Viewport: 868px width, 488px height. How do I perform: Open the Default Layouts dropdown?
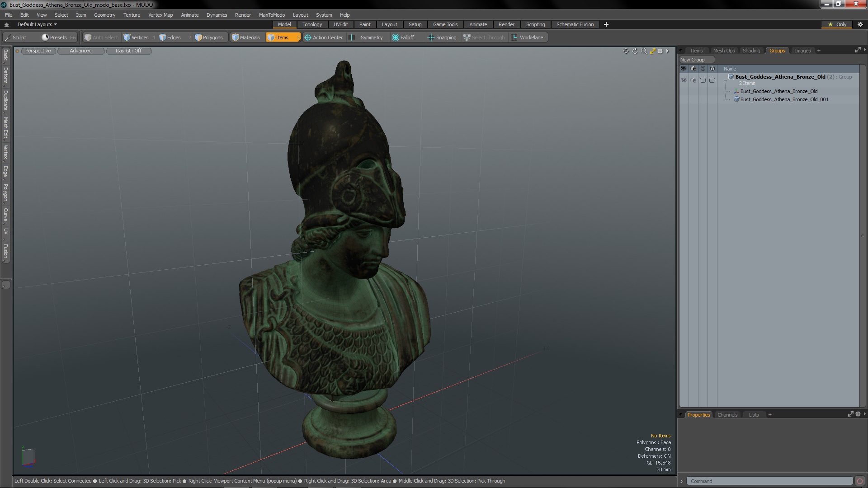tap(37, 24)
